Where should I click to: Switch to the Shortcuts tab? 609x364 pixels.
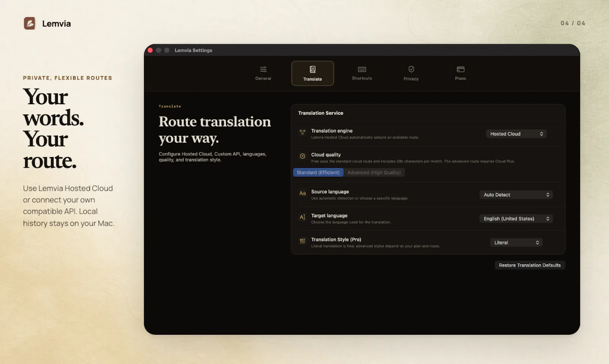[362, 73]
